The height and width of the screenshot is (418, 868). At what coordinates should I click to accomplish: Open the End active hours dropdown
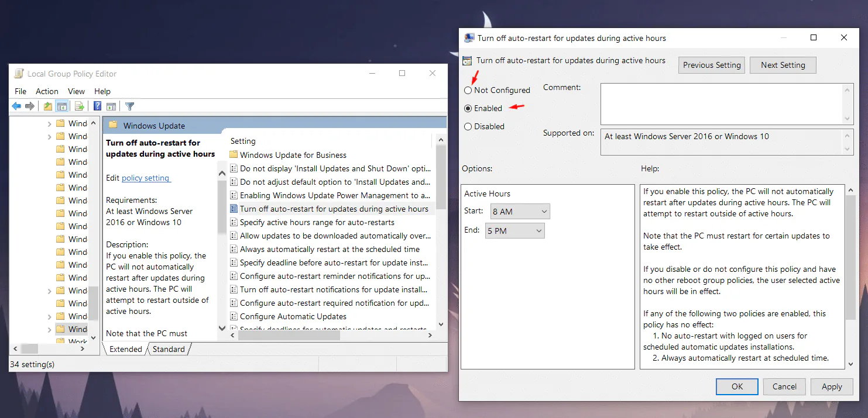pos(515,231)
